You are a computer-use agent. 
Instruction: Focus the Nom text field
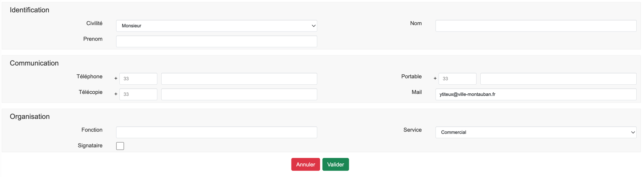point(536,26)
